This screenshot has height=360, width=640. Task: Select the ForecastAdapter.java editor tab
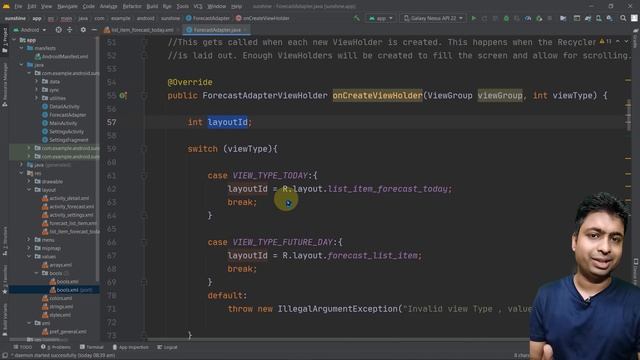click(x=216, y=30)
